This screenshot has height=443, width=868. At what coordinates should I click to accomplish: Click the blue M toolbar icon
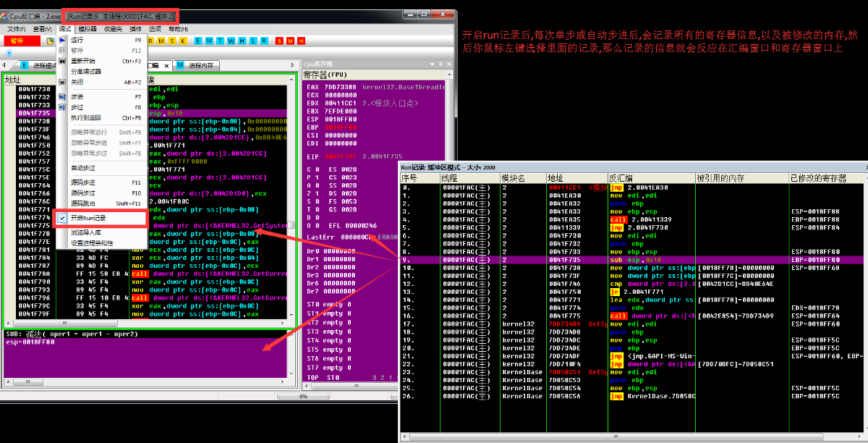pyautogui.click(x=209, y=41)
